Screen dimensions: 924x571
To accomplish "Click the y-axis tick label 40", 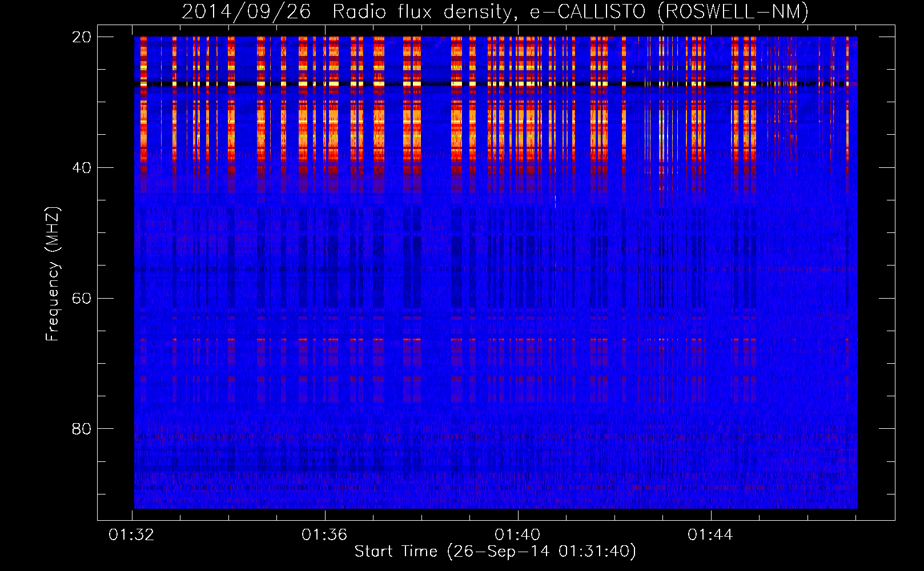I will coord(82,168).
